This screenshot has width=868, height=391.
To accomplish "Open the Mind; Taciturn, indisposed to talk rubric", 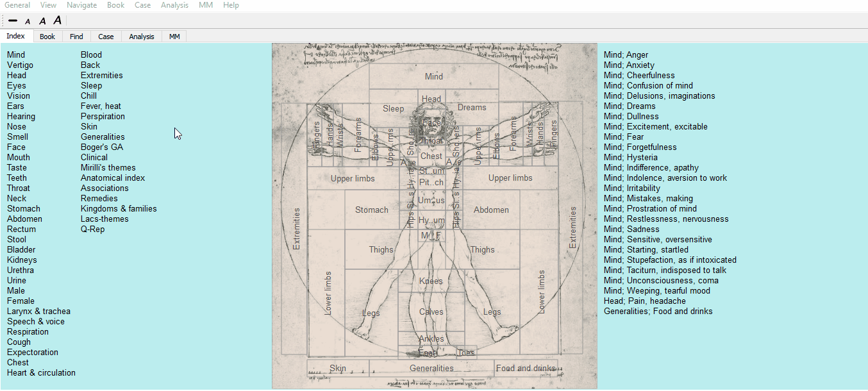I will click(x=665, y=270).
